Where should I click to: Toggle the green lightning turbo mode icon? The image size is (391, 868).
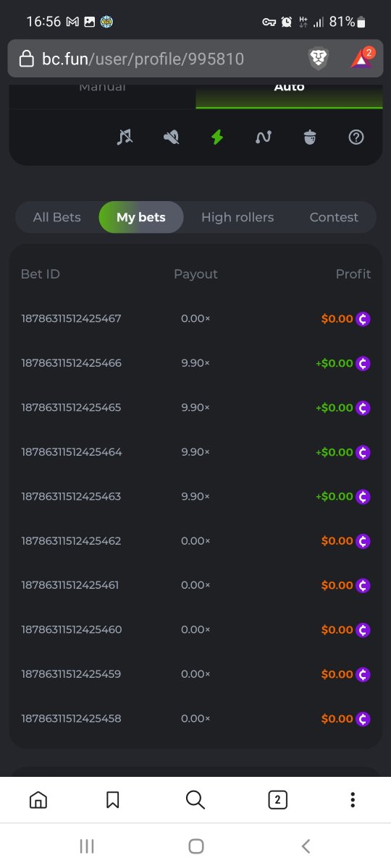click(x=217, y=137)
